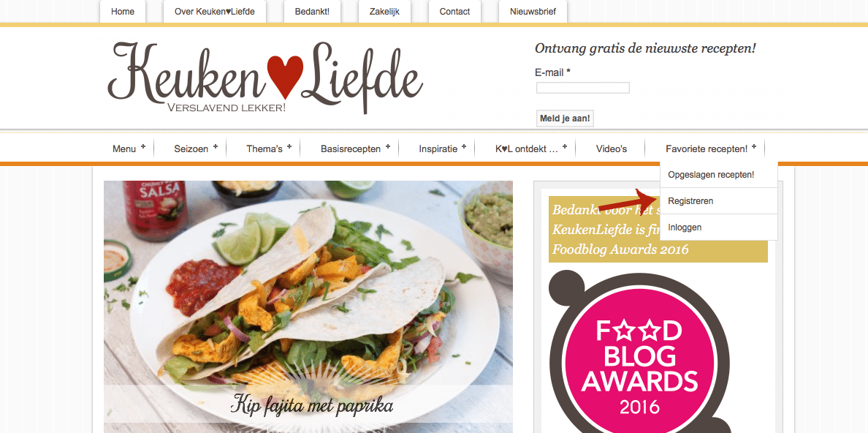Expand the Inspiratie plus icon
Image resolution: width=868 pixels, height=433 pixels.
[464, 147]
